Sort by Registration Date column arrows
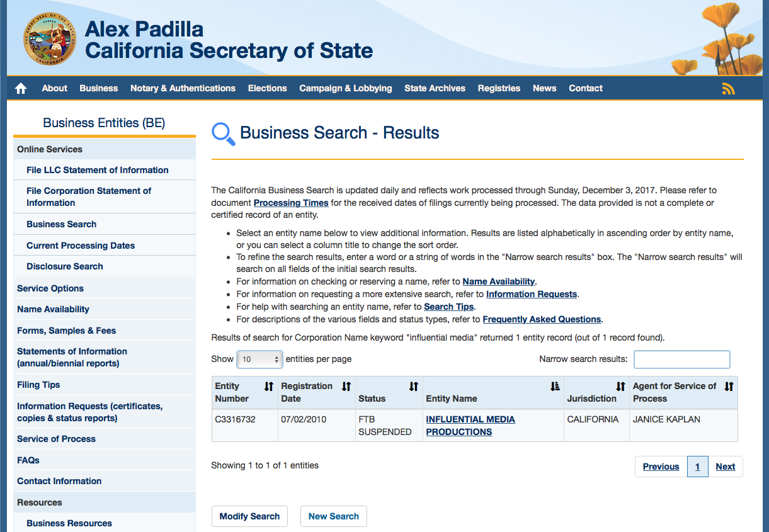Image resolution: width=769 pixels, height=532 pixels. 346,387
